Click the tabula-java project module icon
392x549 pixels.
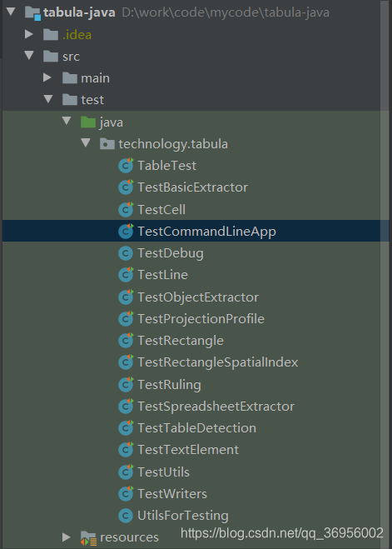(x=32, y=13)
